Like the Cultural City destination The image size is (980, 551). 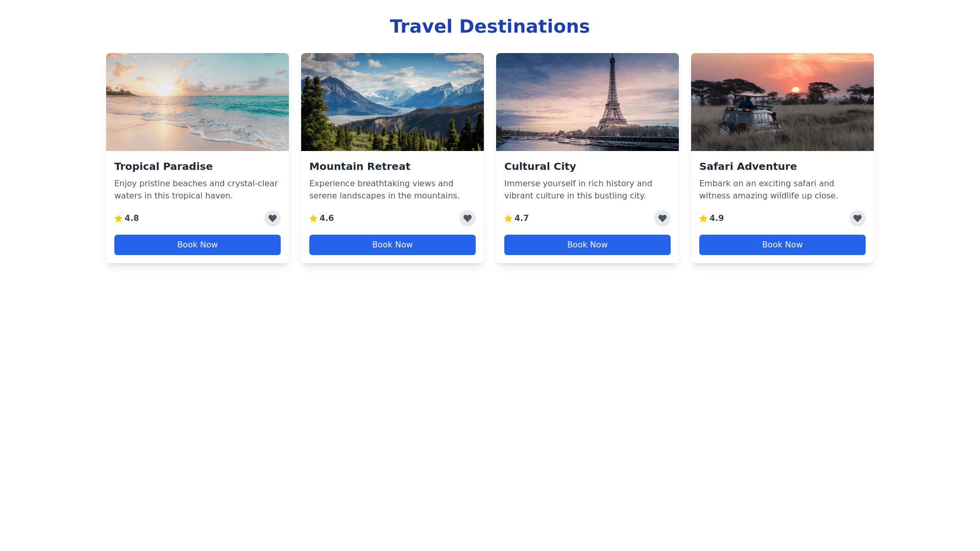(x=663, y=218)
